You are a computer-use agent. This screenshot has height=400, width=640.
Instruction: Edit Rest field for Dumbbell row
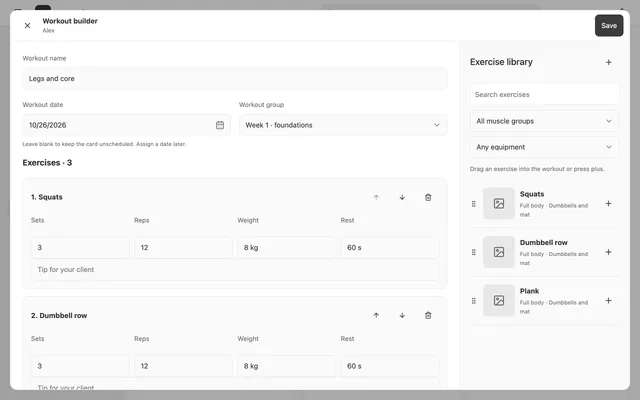point(390,366)
